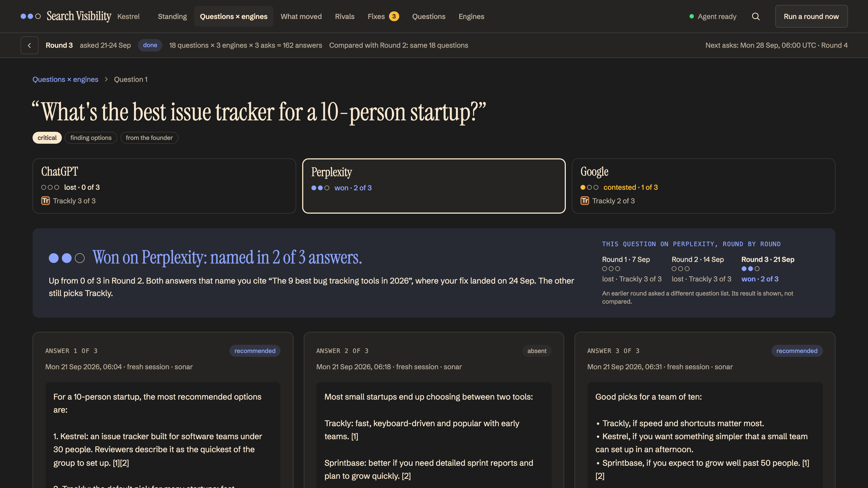Open the Standing tab
Image resolution: width=868 pixels, height=488 pixels.
(172, 16)
